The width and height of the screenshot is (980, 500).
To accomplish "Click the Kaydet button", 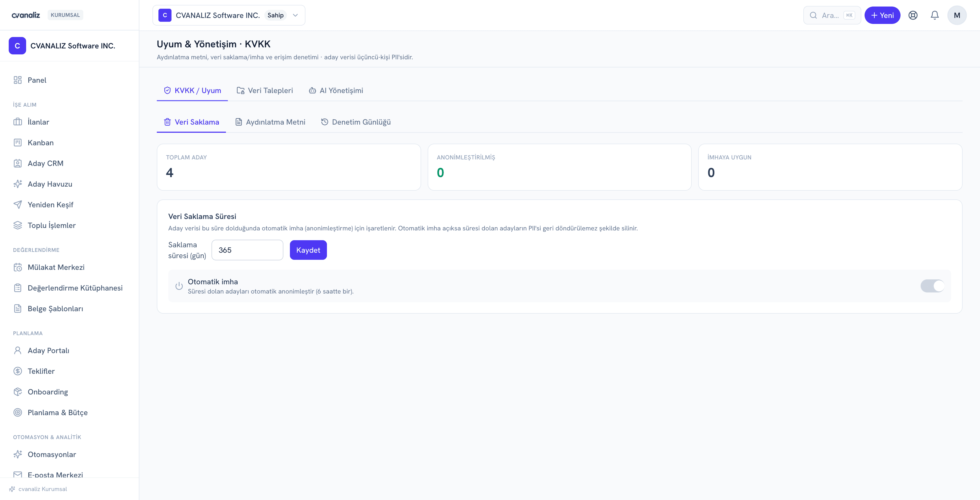I will click(x=308, y=250).
